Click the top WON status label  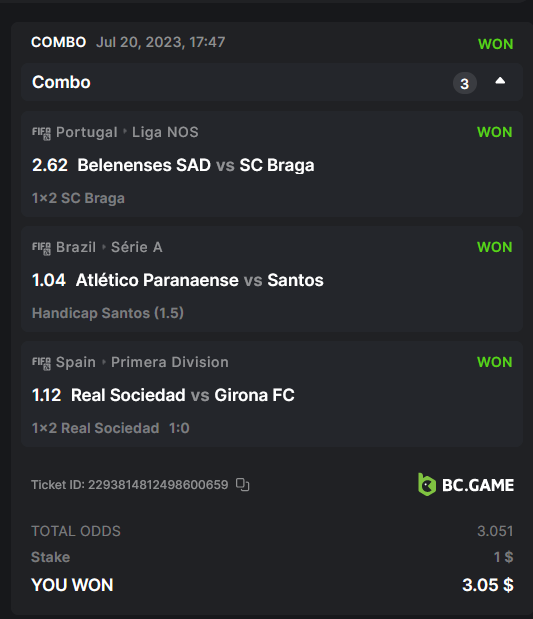(495, 44)
